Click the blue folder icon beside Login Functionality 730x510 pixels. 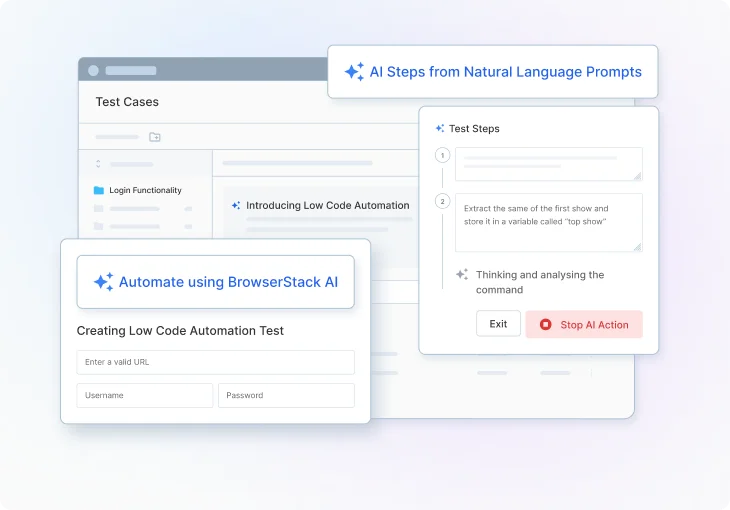click(99, 190)
